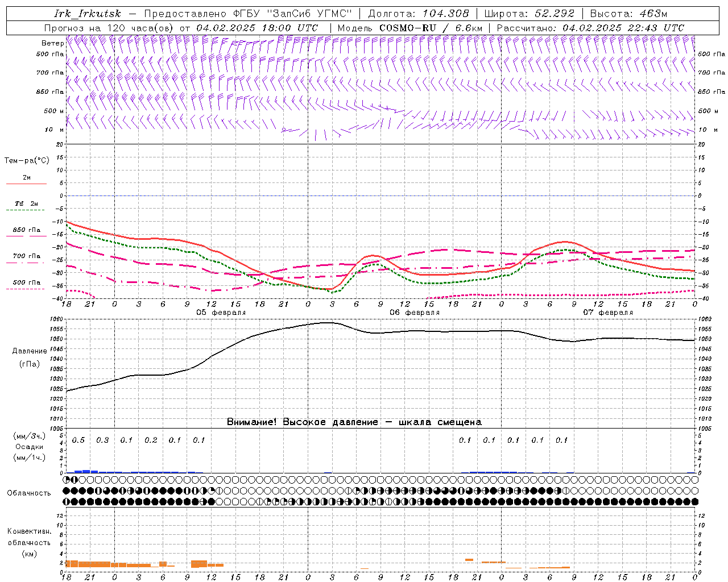Click the Irk_Irkutsk station title

(x=87, y=14)
